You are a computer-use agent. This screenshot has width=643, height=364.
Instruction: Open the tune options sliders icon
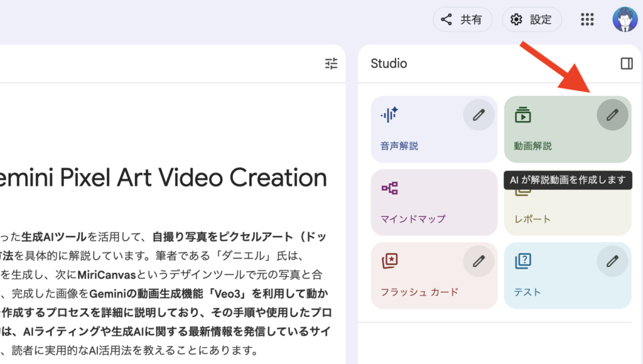[x=331, y=63]
